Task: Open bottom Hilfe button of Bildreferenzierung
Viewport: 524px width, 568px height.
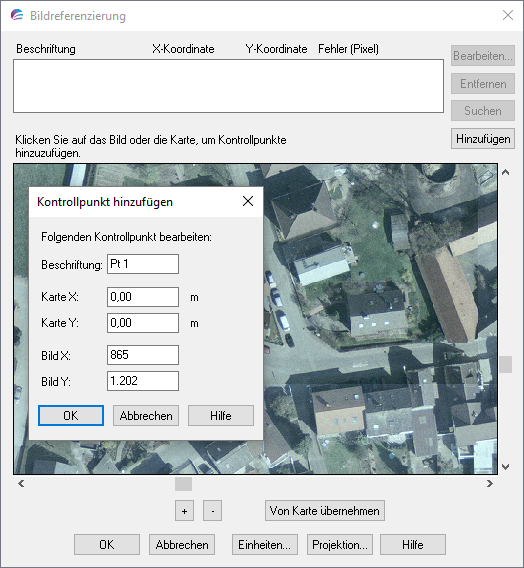Action: coord(413,544)
